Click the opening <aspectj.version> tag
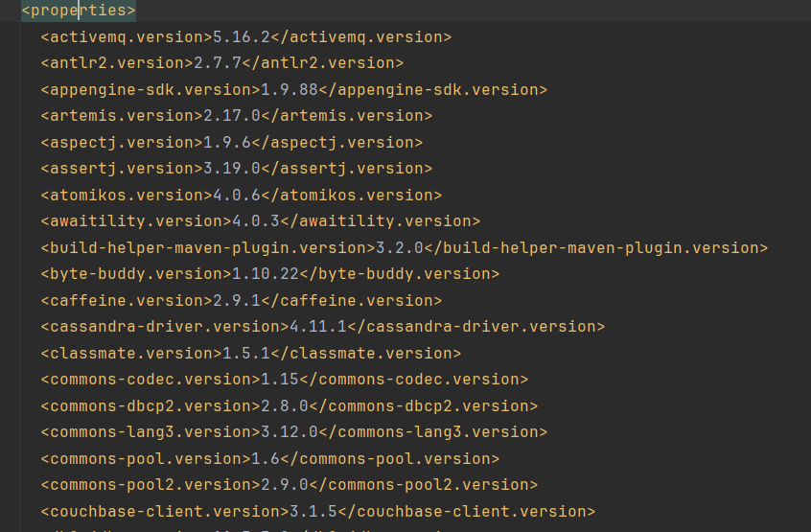The height and width of the screenshot is (532, 811). pyautogui.click(x=122, y=143)
